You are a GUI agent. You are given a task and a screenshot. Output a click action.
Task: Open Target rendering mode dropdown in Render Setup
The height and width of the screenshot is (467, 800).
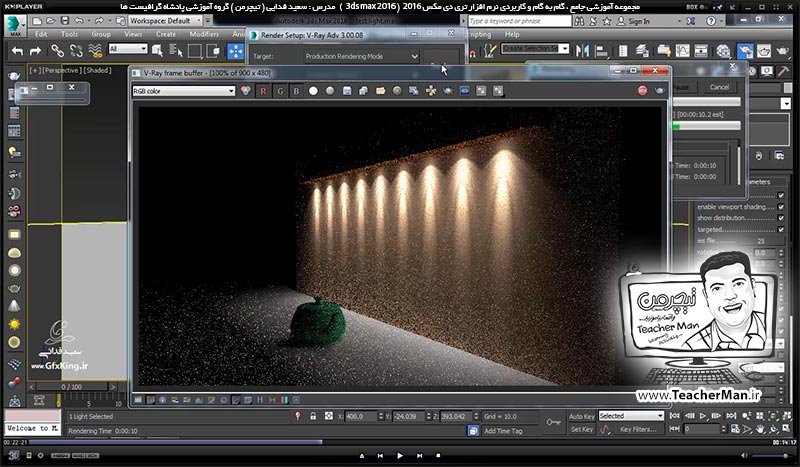coord(361,56)
